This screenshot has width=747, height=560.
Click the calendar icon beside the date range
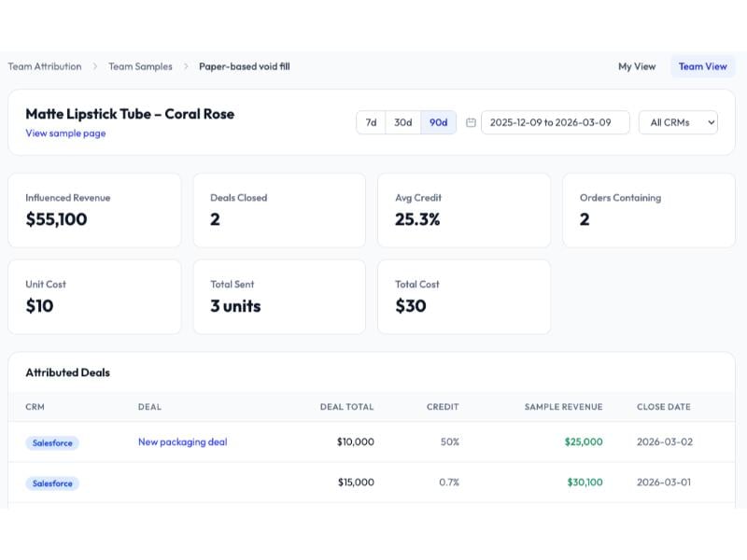click(471, 122)
